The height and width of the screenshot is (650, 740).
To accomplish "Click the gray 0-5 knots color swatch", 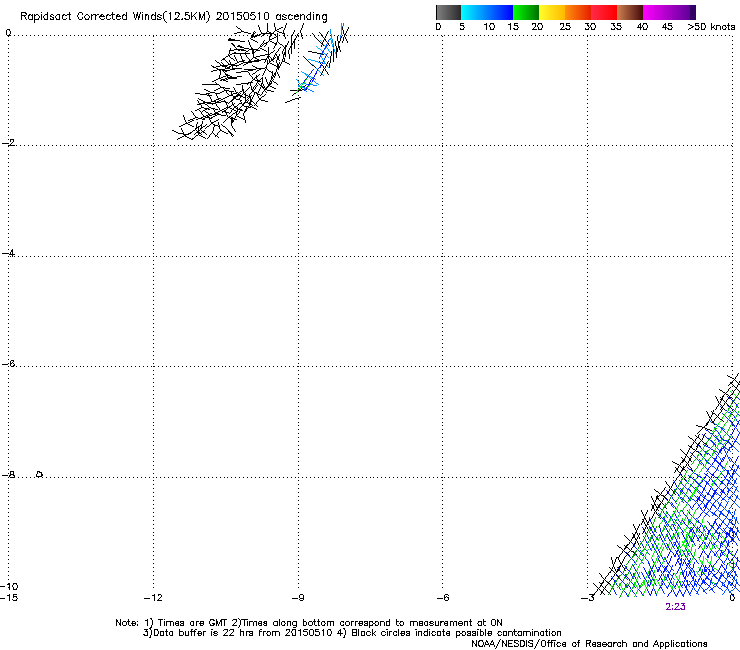I will coord(448,12).
